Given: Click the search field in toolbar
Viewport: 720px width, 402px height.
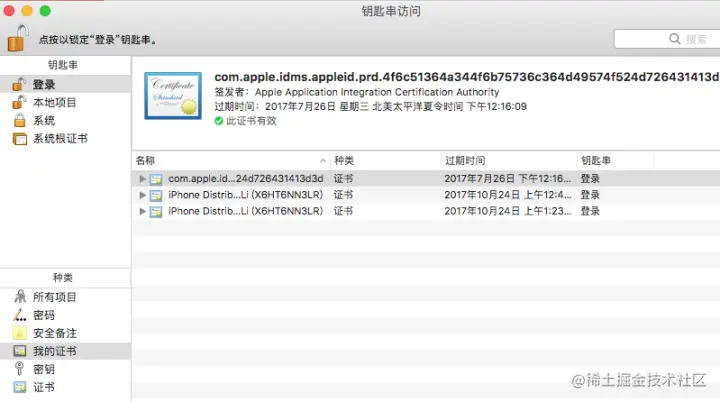Looking at the screenshot, I should click(x=667, y=39).
